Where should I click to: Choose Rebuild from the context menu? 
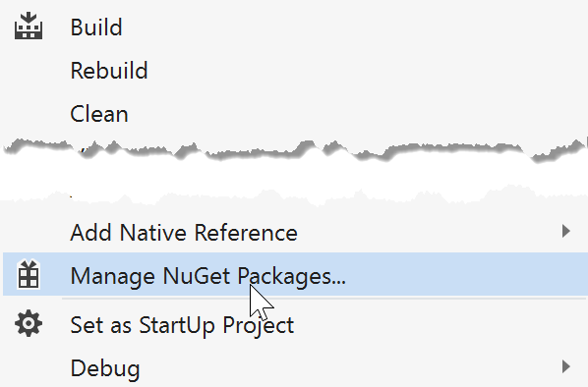pos(294,71)
